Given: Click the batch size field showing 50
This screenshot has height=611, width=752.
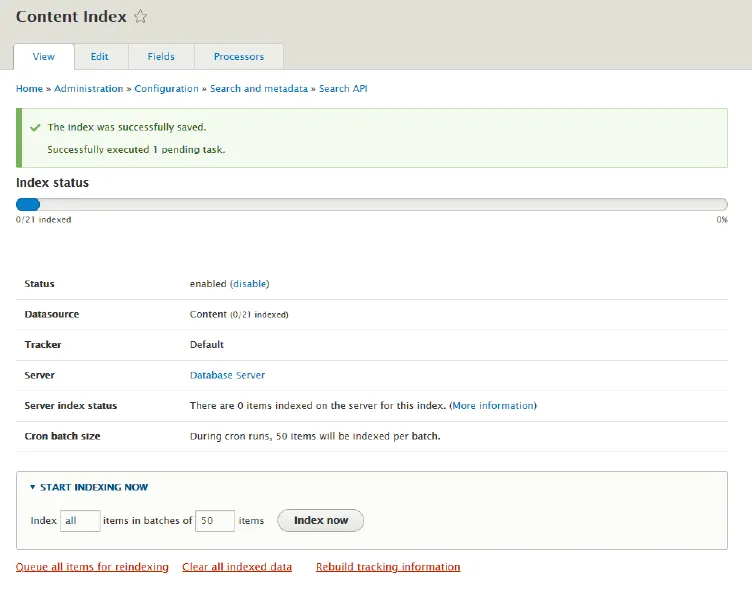Looking at the screenshot, I should click(x=215, y=521).
